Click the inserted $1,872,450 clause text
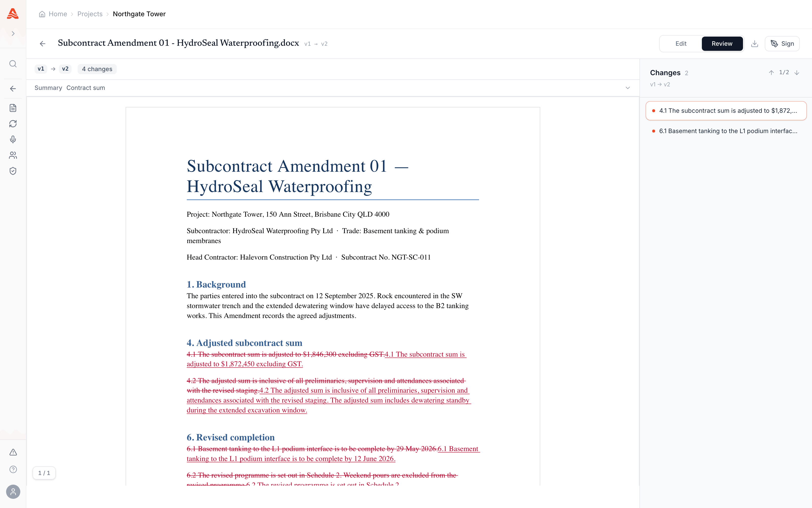812x508 pixels. (x=245, y=364)
